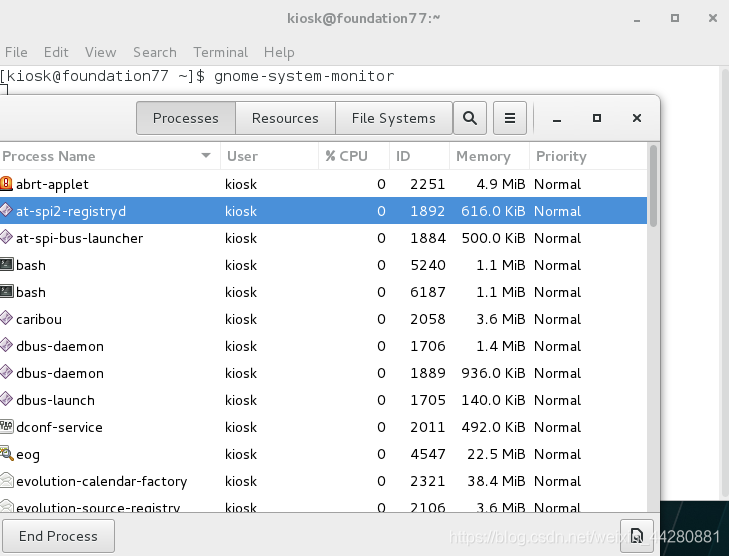Open the search icon in System Monitor
This screenshot has height=556, width=729.
point(470,118)
